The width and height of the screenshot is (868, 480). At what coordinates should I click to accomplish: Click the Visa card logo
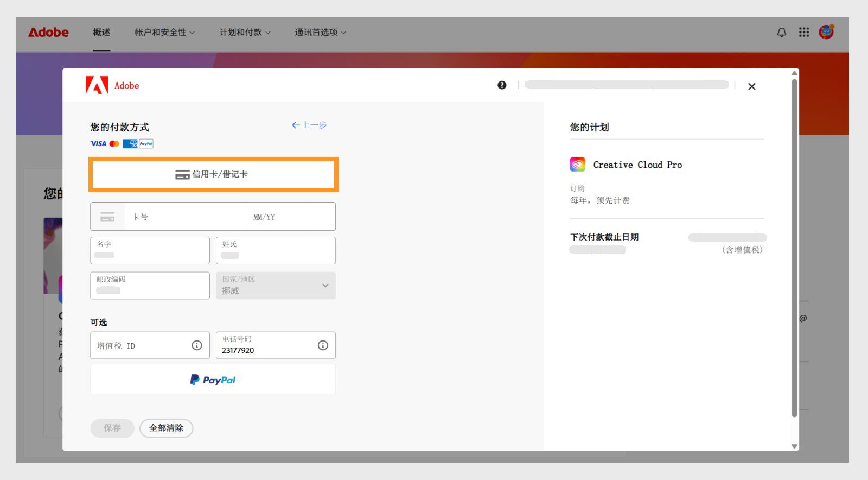click(x=98, y=143)
